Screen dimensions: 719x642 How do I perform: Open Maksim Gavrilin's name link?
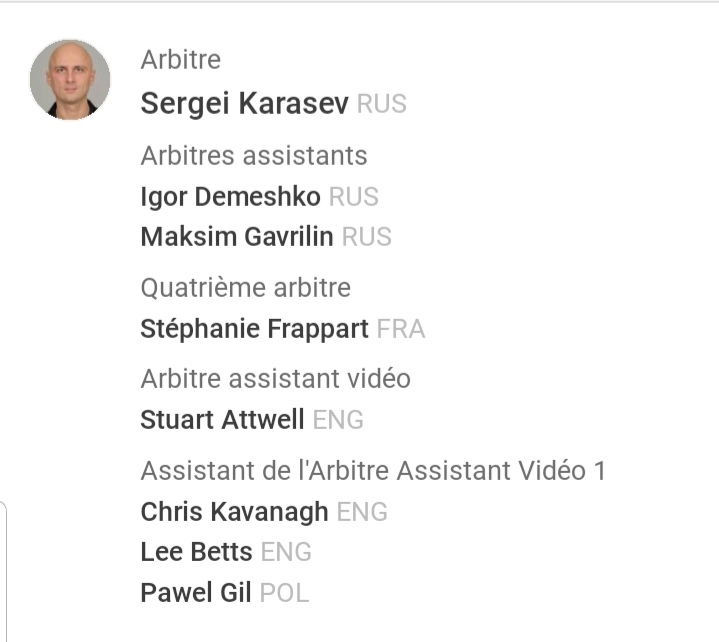237,237
